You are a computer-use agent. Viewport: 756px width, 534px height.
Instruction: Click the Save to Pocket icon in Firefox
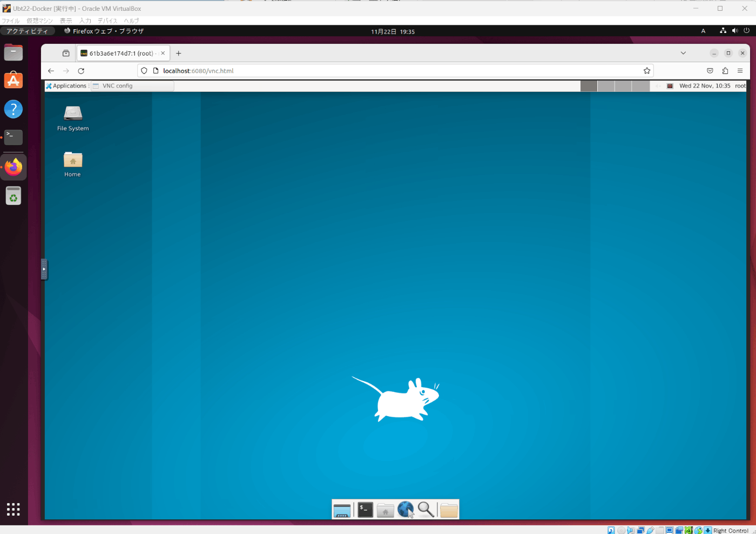coord(710,71)
